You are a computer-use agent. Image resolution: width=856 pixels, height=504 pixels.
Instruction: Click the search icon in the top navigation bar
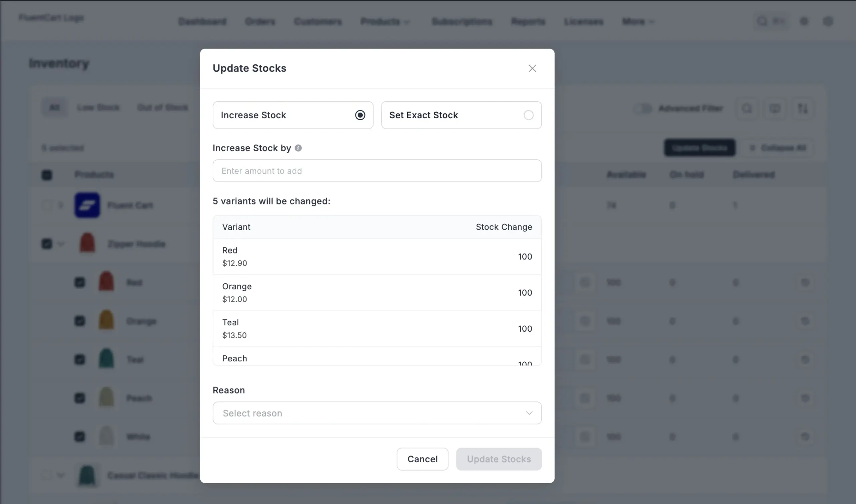[x=762, y=21]
